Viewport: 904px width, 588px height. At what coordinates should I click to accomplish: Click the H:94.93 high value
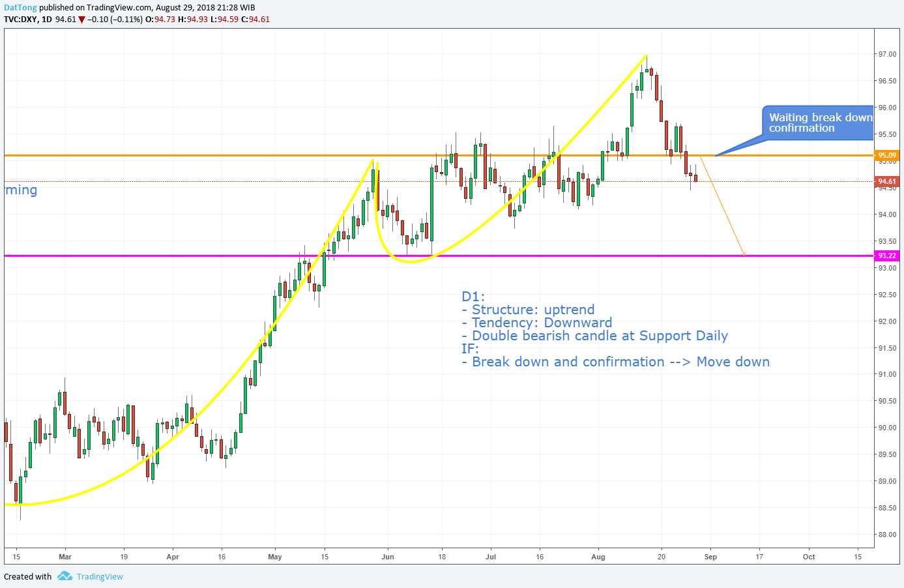[x=193, y=20]
